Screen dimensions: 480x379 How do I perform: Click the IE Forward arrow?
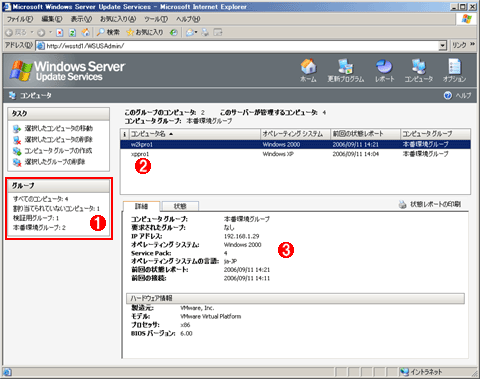(x=41, y=32)
